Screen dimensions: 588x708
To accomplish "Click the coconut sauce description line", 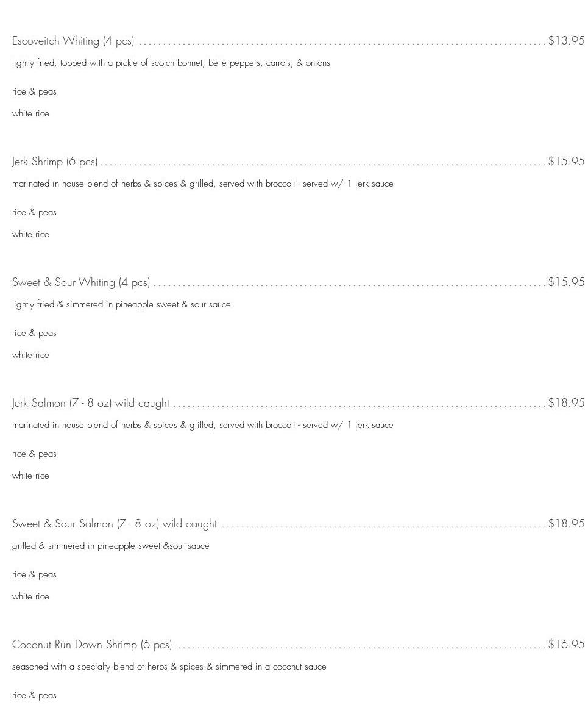I will pyautogui.click(x=169, y=667).
